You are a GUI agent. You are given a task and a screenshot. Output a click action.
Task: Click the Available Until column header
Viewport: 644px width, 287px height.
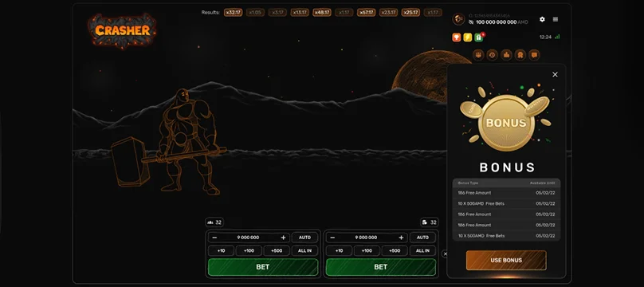pyautogui.click(x=543, y=183)
